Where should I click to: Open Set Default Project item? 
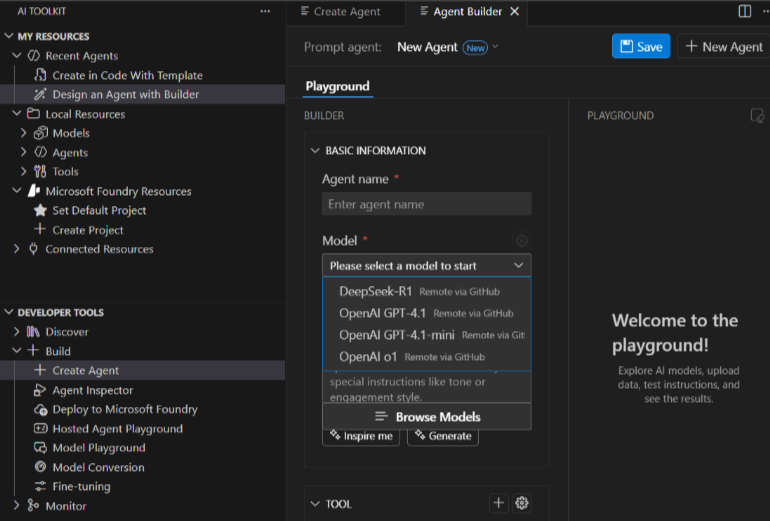point(99,211)
